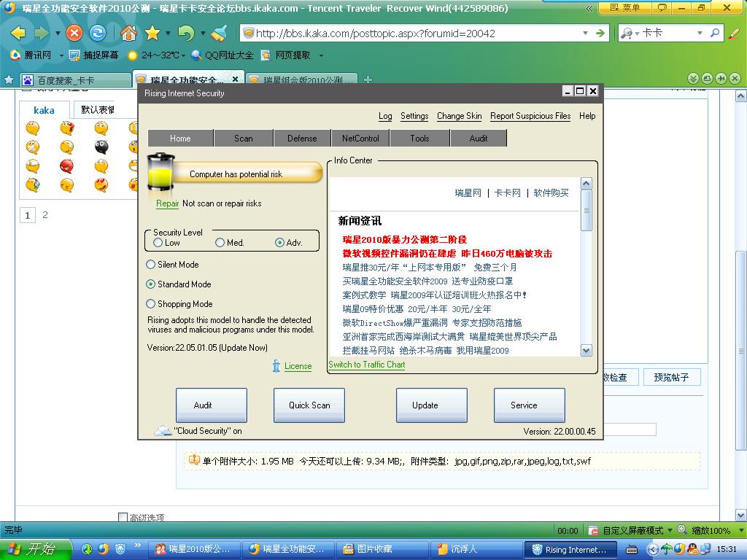This screenshot has height=560, width=747.
Task: Click the yellow star favorites icon
Action: [x=152, y=33]
